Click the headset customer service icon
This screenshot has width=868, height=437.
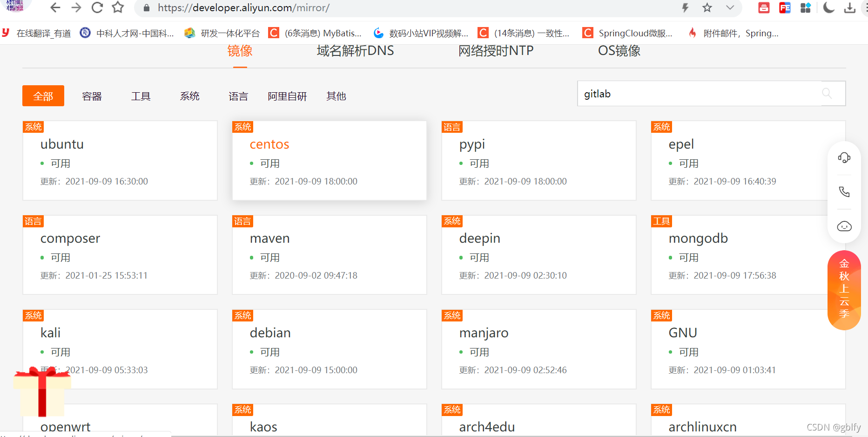[844, 157]
